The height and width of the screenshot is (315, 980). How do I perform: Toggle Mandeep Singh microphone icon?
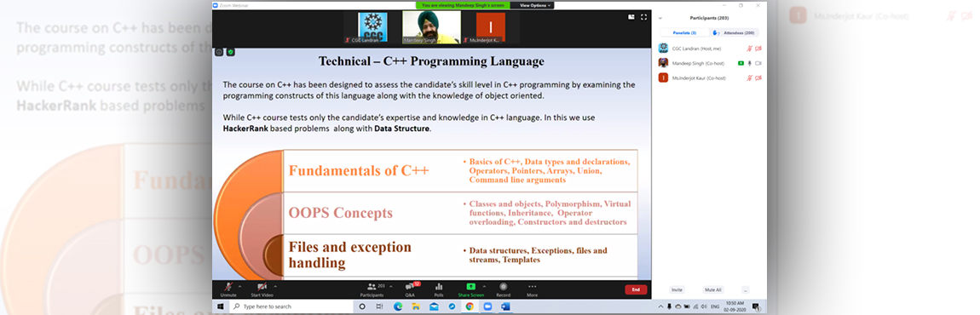point(749,63)
